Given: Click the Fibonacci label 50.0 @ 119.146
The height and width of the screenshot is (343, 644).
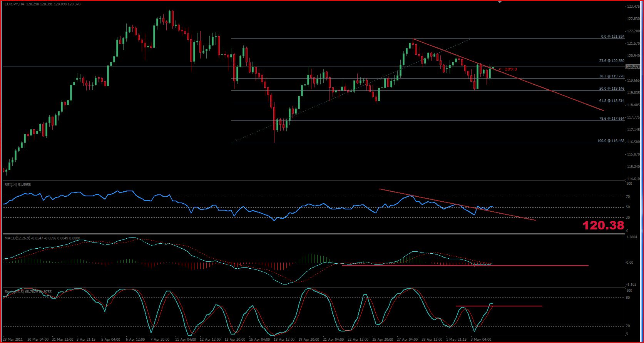Looking at the screenshot, I should 612,89.
